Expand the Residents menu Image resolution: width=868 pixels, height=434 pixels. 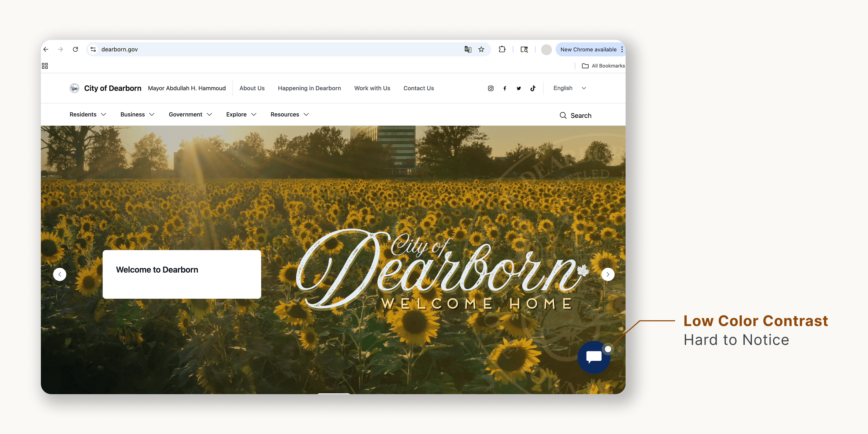point(88,115)
